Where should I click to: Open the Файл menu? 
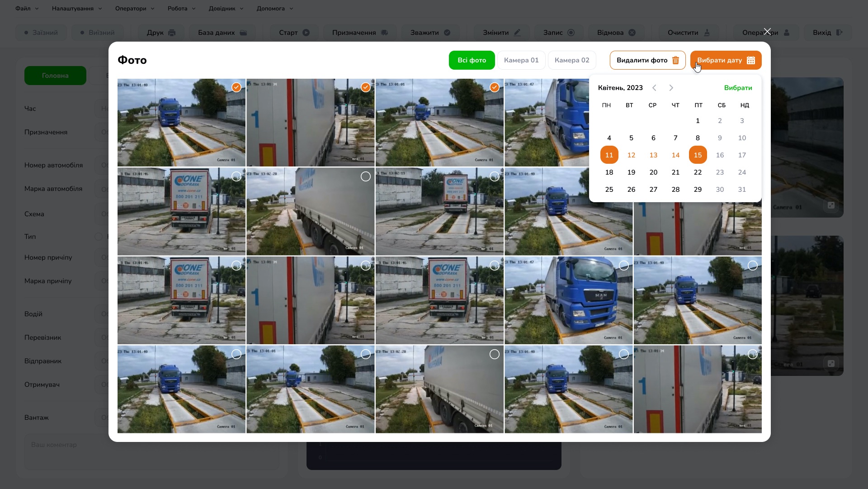[x=27, y=9]
